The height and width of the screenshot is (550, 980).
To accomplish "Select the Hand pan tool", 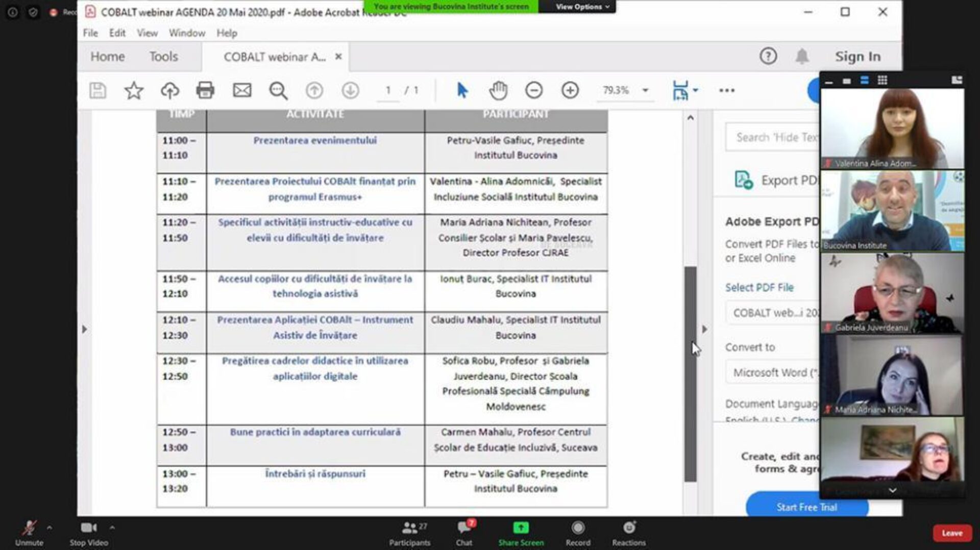I will pos(498,90).
